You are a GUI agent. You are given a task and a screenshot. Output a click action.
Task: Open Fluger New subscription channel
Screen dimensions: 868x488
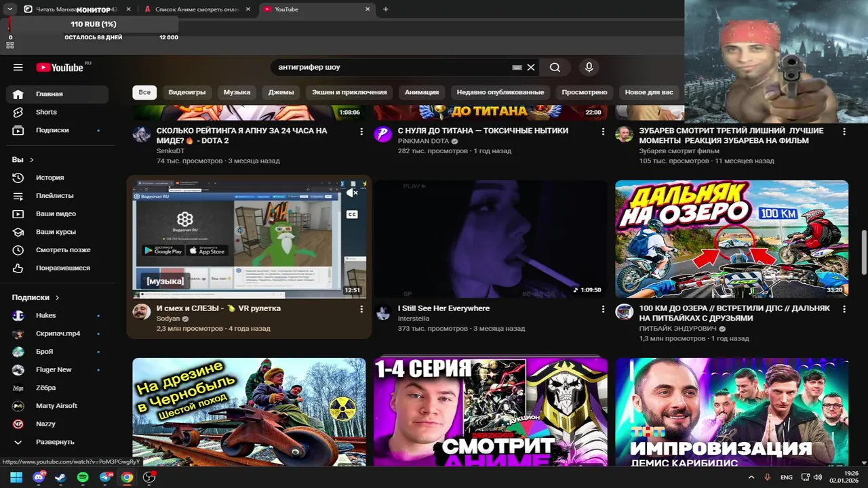[x=58, y=369]
